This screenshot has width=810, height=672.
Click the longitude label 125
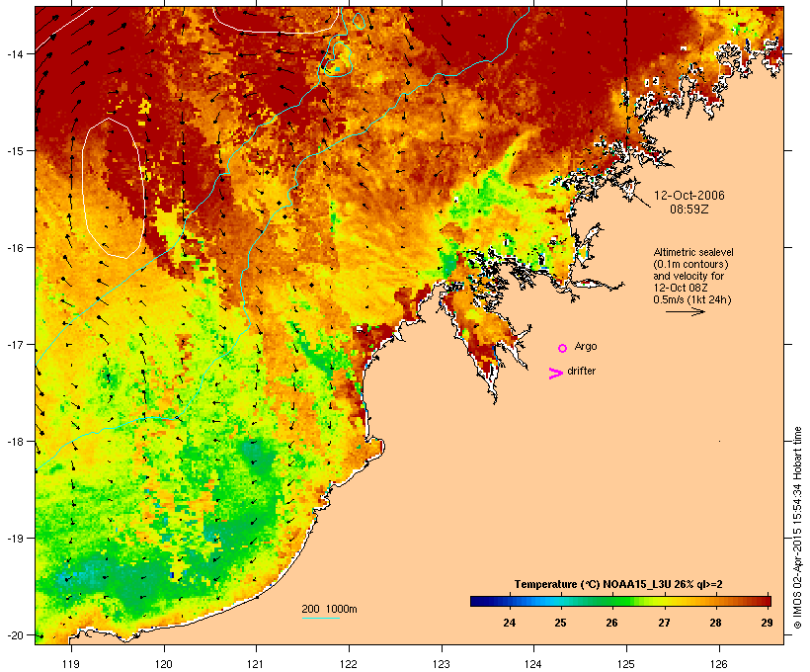[626, 664]
